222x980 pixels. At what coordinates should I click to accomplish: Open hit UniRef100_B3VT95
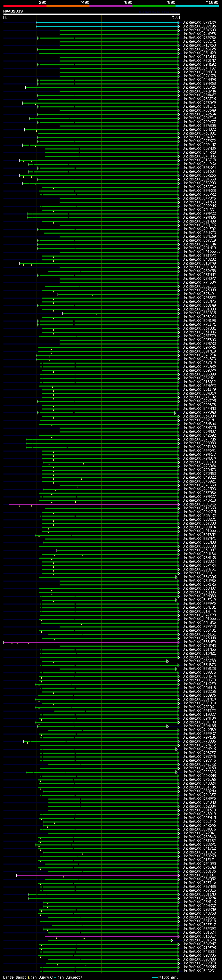(x=199, y=27)
